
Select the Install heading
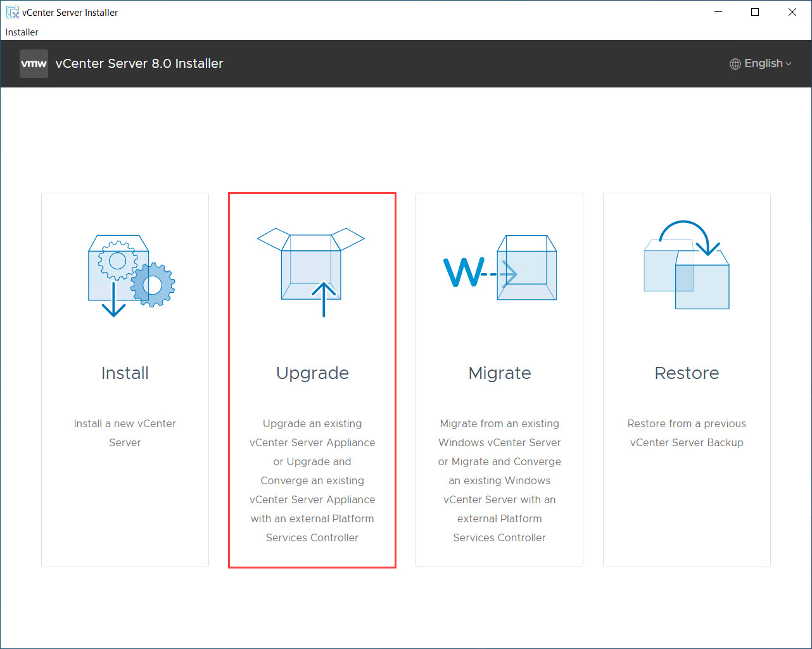pos(125,373)
